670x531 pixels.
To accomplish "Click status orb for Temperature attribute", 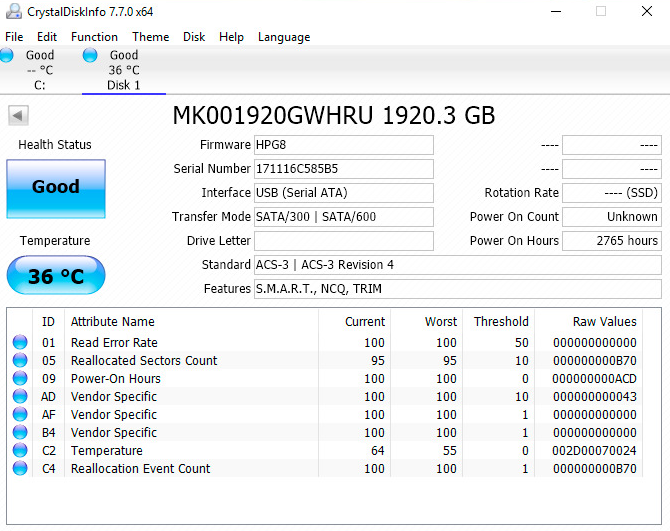I will 20,450.
